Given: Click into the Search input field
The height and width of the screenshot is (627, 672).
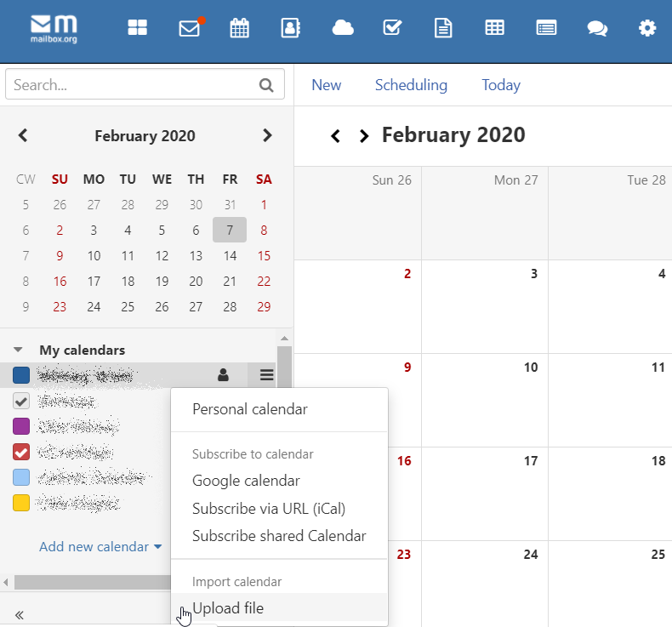Looking at the screenshot, I should (132, 85).
